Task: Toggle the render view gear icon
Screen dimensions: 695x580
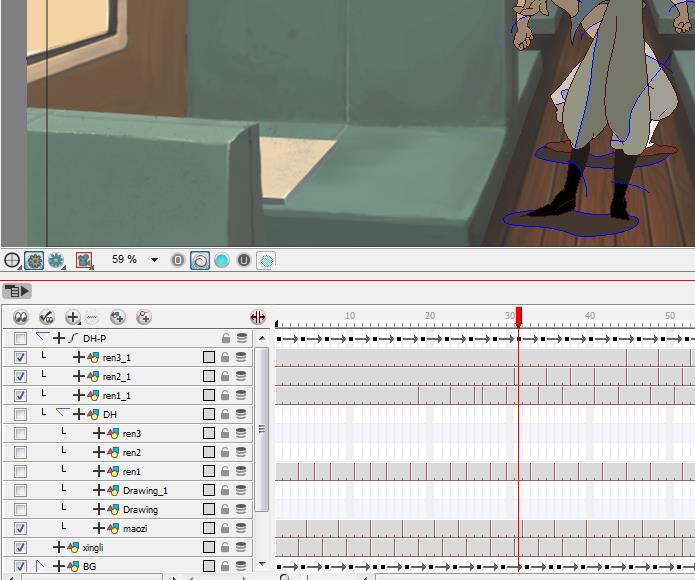Action: click(x=34, y=260)
